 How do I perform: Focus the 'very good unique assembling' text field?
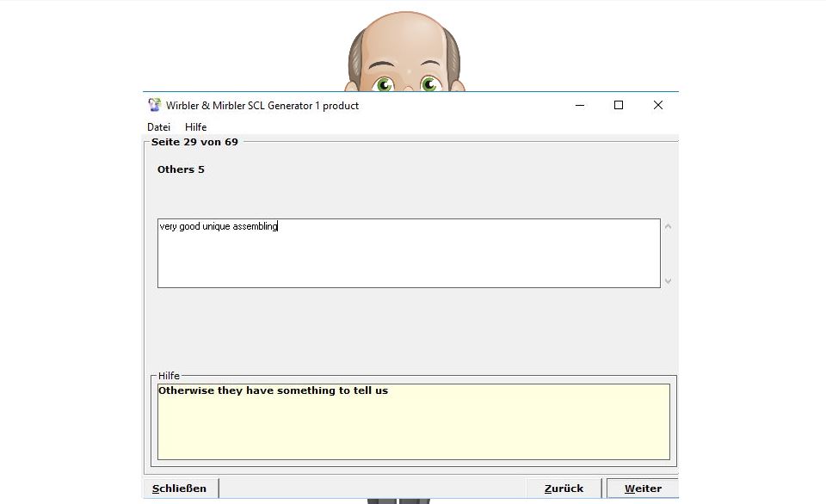(409, 253)
